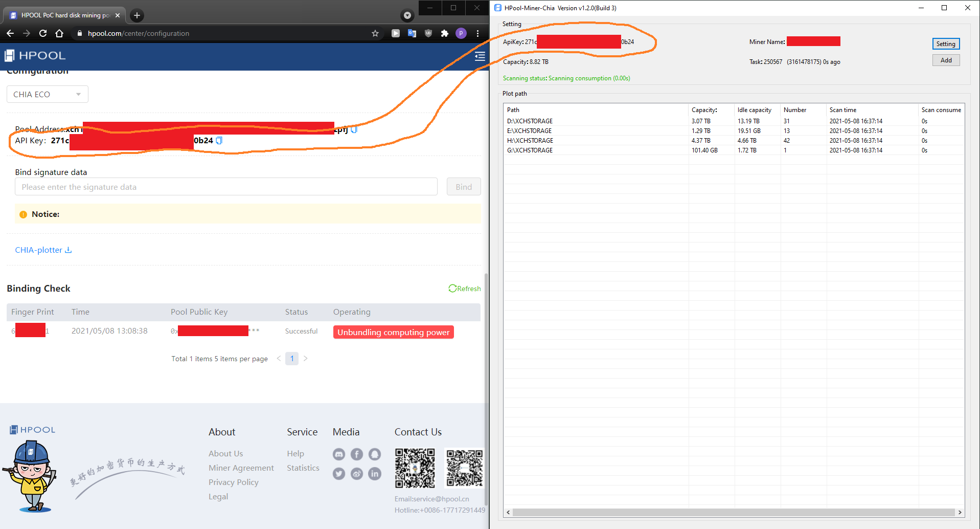Copy the API Key using the copy icon

click(x=219, y=140)
